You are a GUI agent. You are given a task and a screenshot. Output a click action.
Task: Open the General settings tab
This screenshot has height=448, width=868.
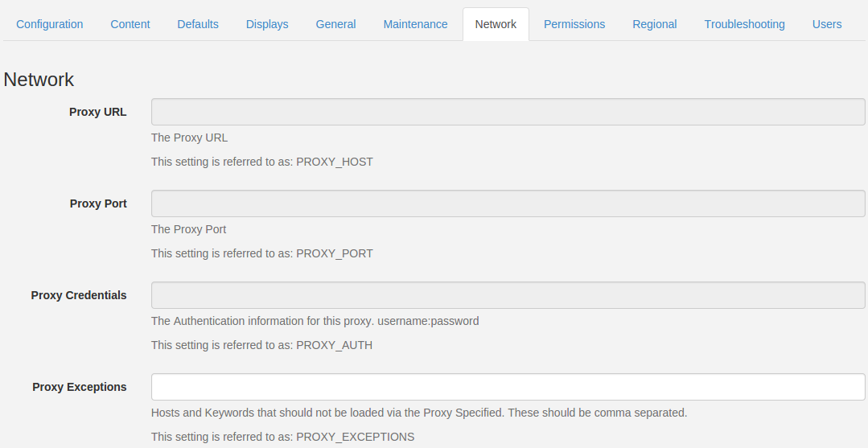pos(335,24)
